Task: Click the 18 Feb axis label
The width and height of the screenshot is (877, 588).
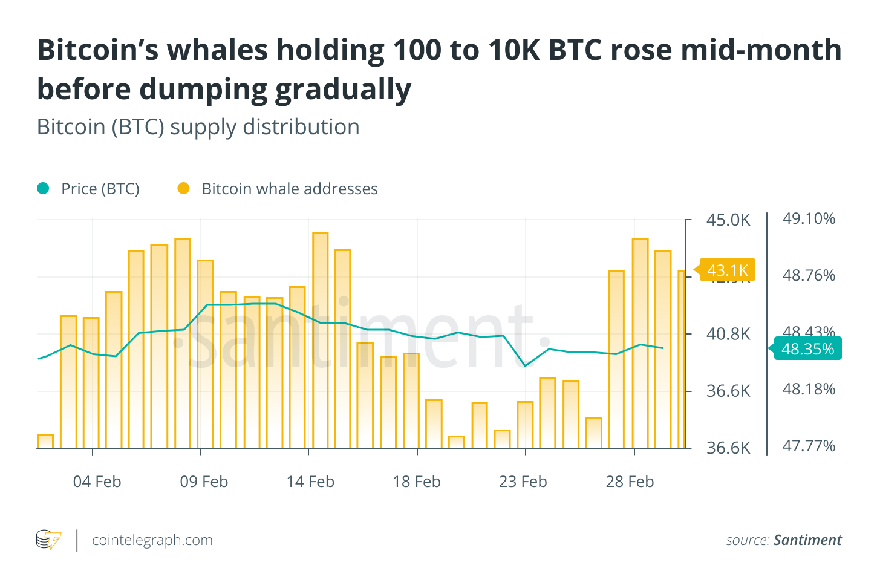Action: (x=417, y=482)
